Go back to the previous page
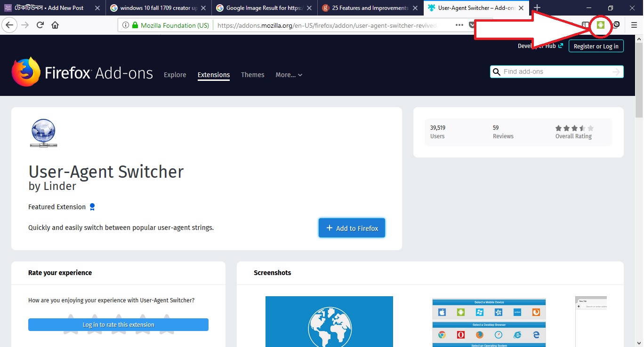 coord(9,25)
